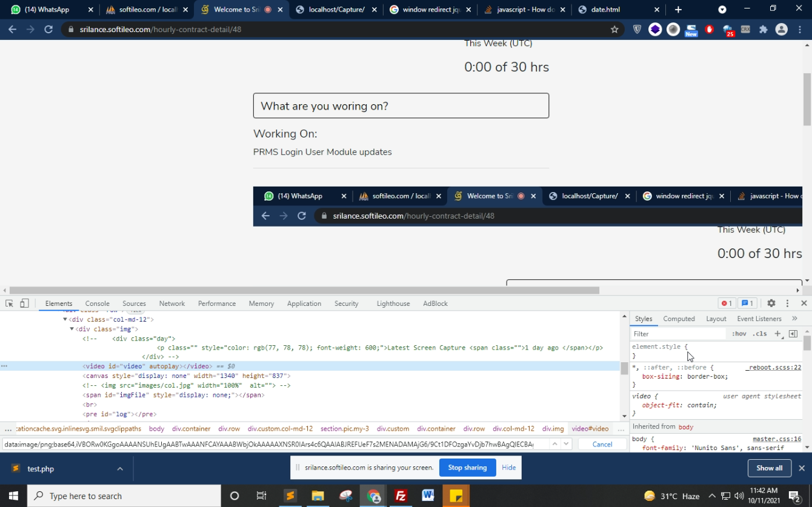Bookmark this page with the star icon
The height and width of the screenshot is (507, 812).
pos(614,29)
